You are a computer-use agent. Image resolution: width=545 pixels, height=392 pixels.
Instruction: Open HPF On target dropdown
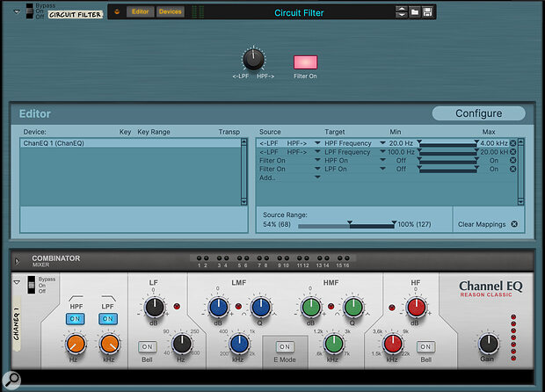tap(382, 160)
